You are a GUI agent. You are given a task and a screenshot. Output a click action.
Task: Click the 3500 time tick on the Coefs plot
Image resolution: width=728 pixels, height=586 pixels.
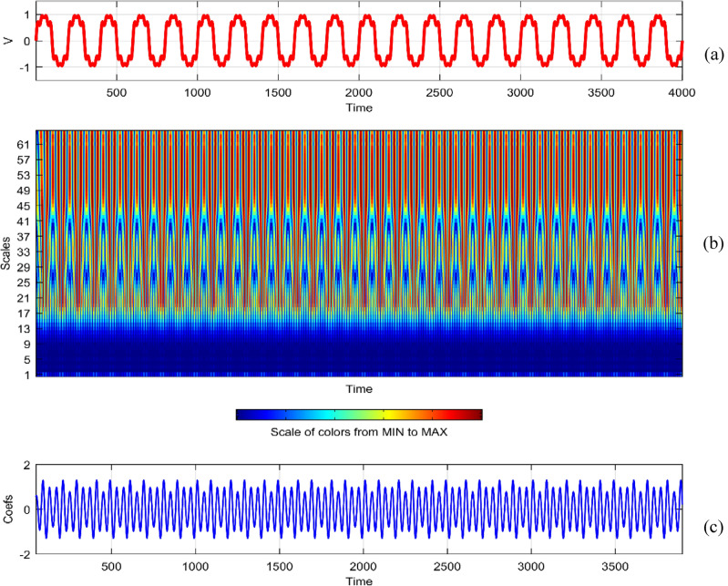click(x=615, y=565)
